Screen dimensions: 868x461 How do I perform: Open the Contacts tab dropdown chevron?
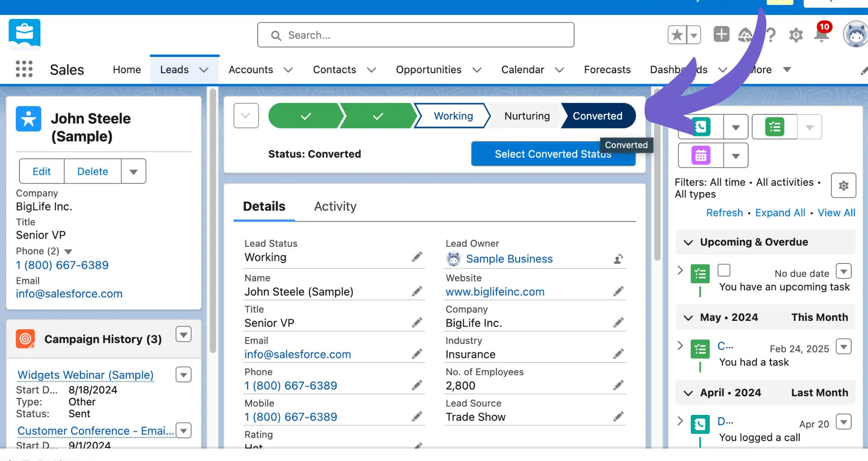click(x=372, y=70)
